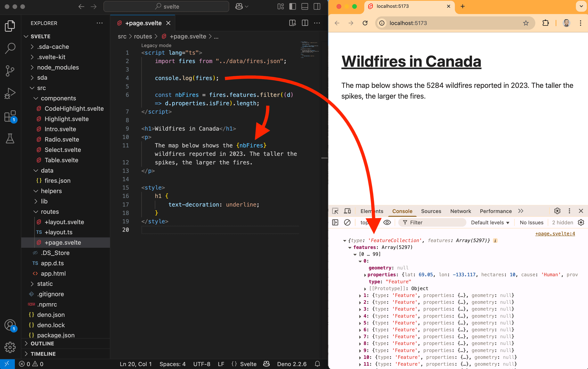This screenshot has width=588, height=369.
Task: Open Explorer more actions ellipsis
Action: click(x=100, y=23)
